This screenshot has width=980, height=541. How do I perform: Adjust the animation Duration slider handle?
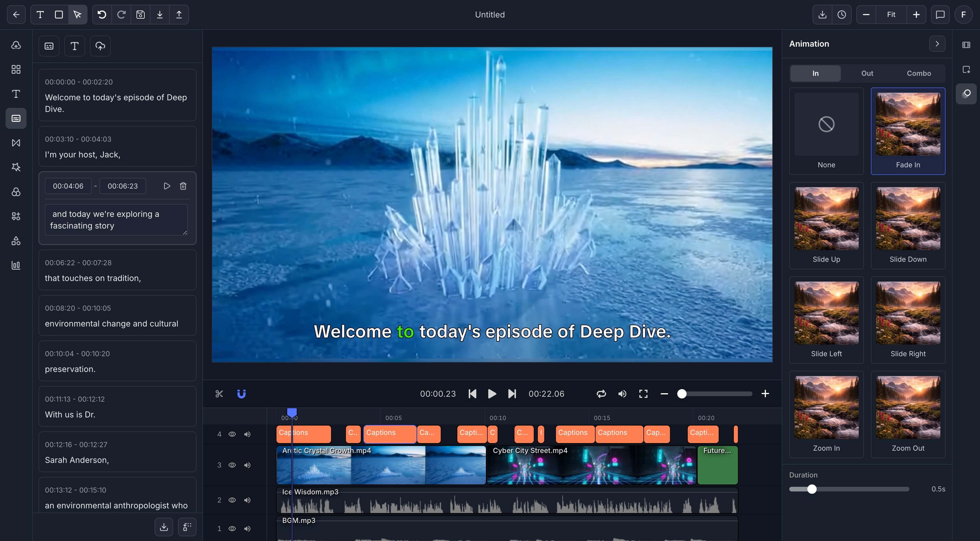click(x=812, y=489)
